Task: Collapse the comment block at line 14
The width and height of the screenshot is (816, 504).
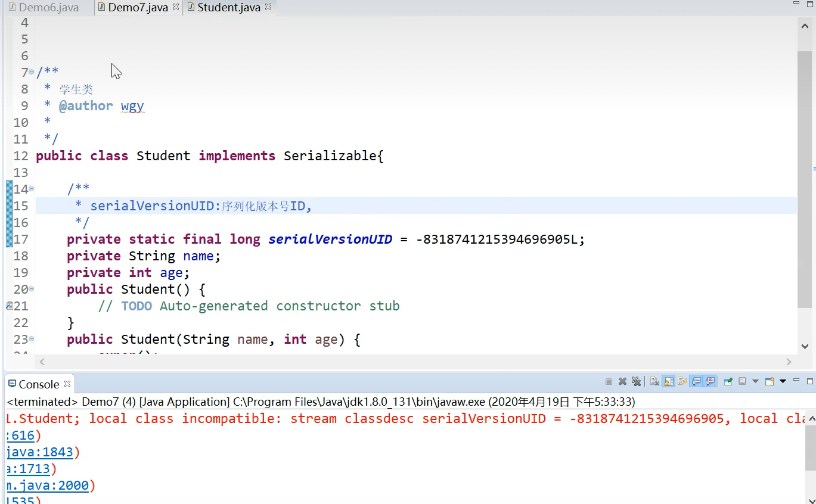Action: point(32,189)
